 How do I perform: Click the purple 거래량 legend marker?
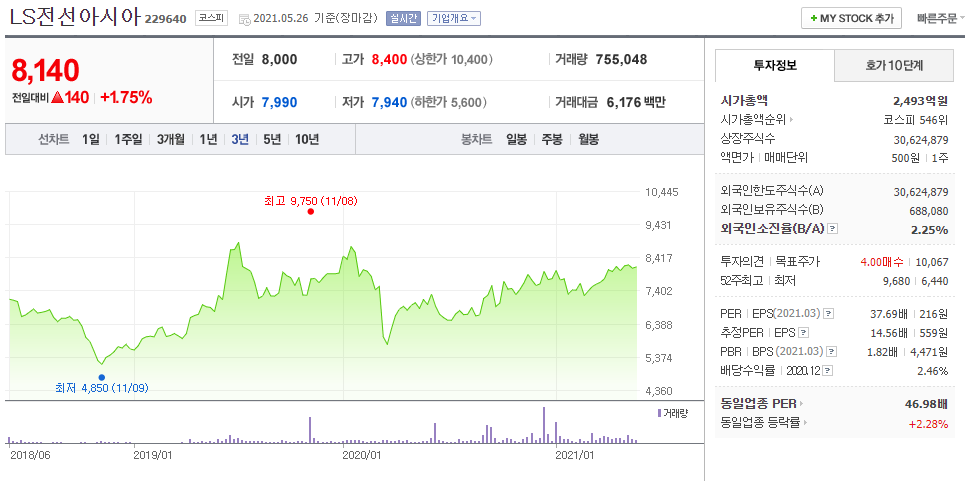click(x=658, y=413)
